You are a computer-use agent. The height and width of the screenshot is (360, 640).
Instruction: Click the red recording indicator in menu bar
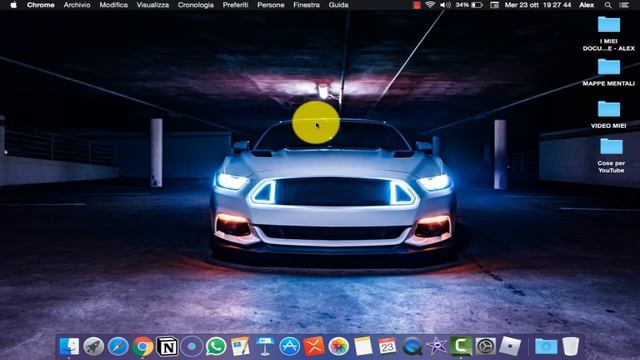[416, 5]
